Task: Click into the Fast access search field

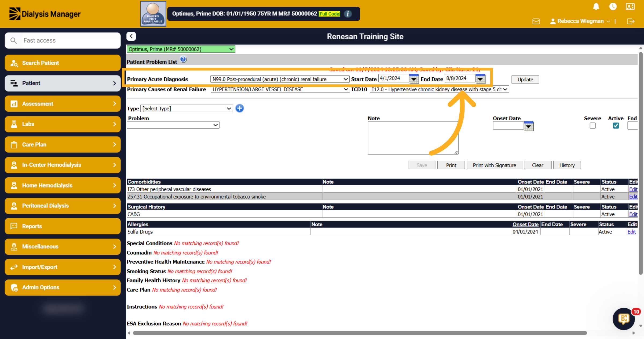Action: point(63,41)
